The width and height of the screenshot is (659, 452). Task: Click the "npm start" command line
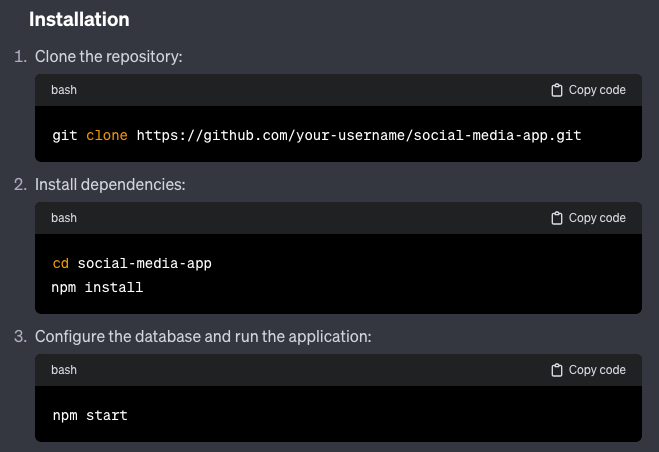89,414
